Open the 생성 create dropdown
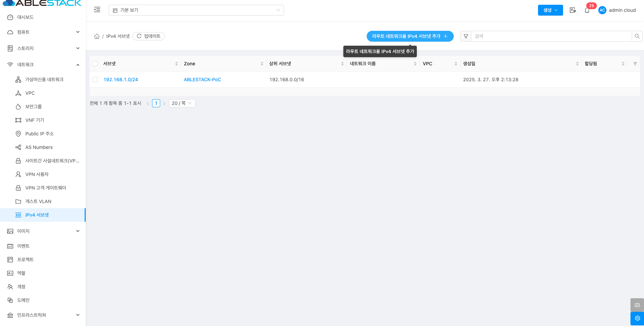The height and width of the screenshot is (326, 644). pyautogui.click(x=550, y=10)
